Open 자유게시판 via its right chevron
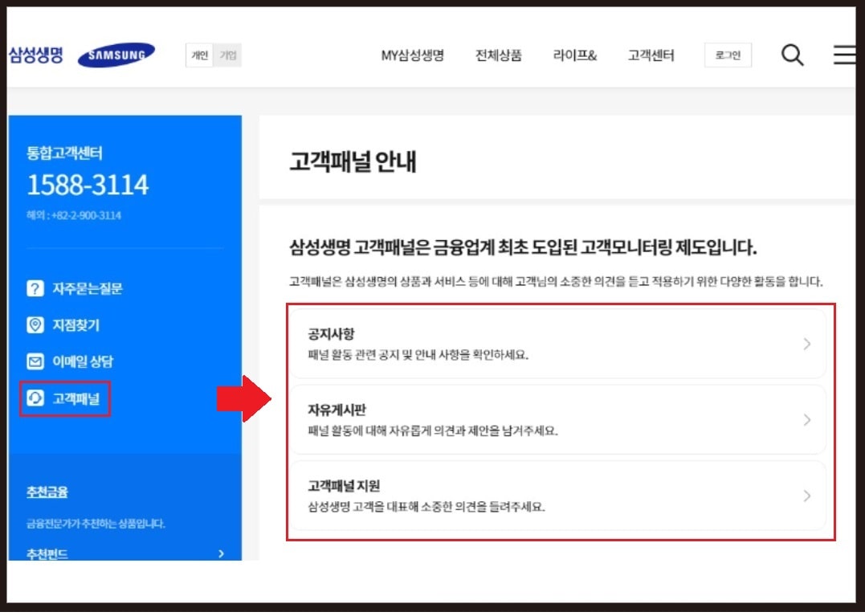The width and height of the screenshot is (865, 616). 808,419
